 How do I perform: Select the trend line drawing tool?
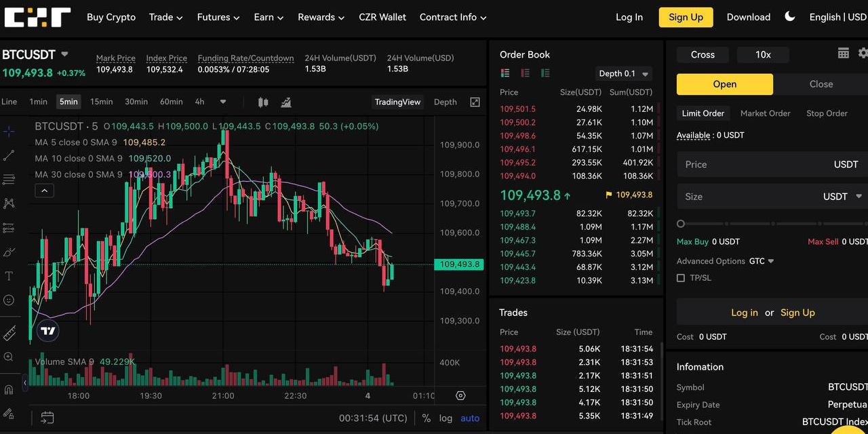(9, 155)
